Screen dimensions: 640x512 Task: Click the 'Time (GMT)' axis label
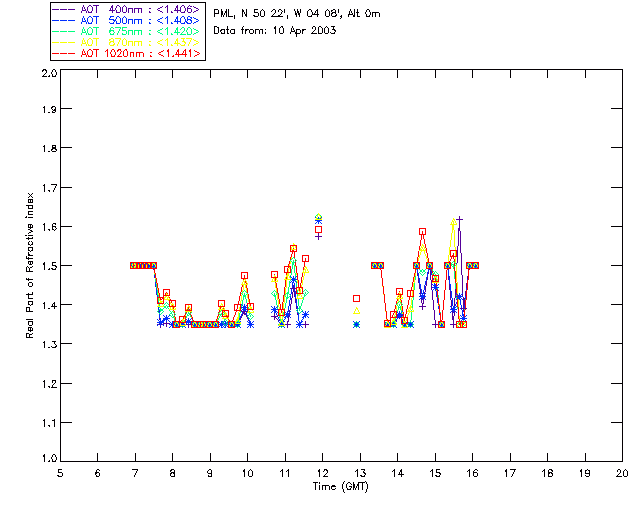[x=340, y=487]
